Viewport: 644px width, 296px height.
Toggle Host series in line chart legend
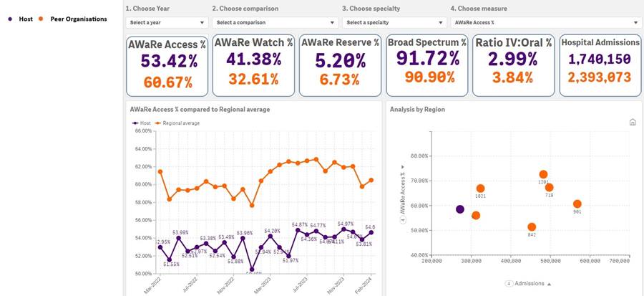(x=141, y=123)
